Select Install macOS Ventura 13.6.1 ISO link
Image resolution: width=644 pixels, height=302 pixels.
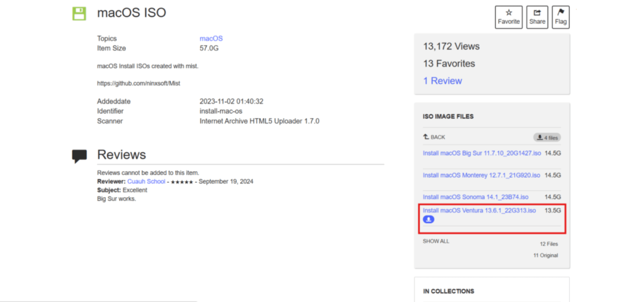pos(479,210)
